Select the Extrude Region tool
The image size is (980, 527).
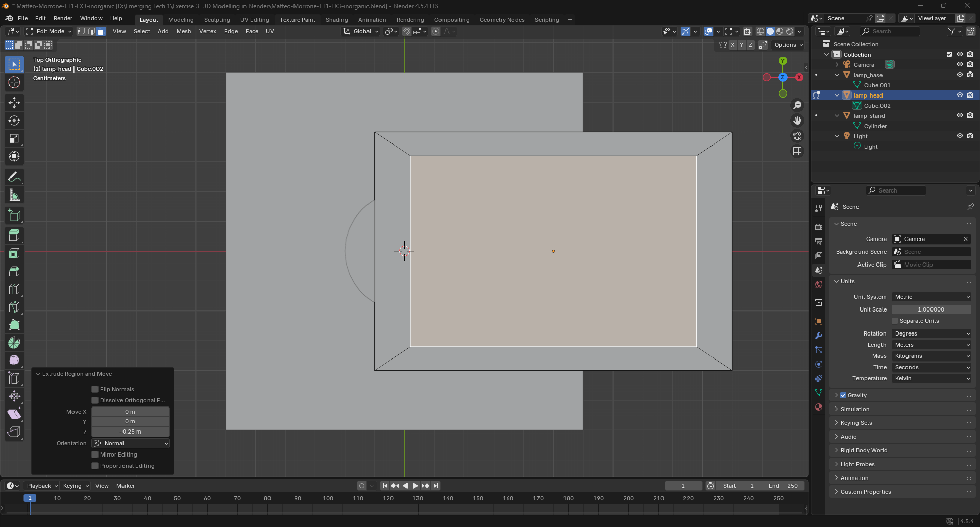pyautogui.click(x=14, y=235)
